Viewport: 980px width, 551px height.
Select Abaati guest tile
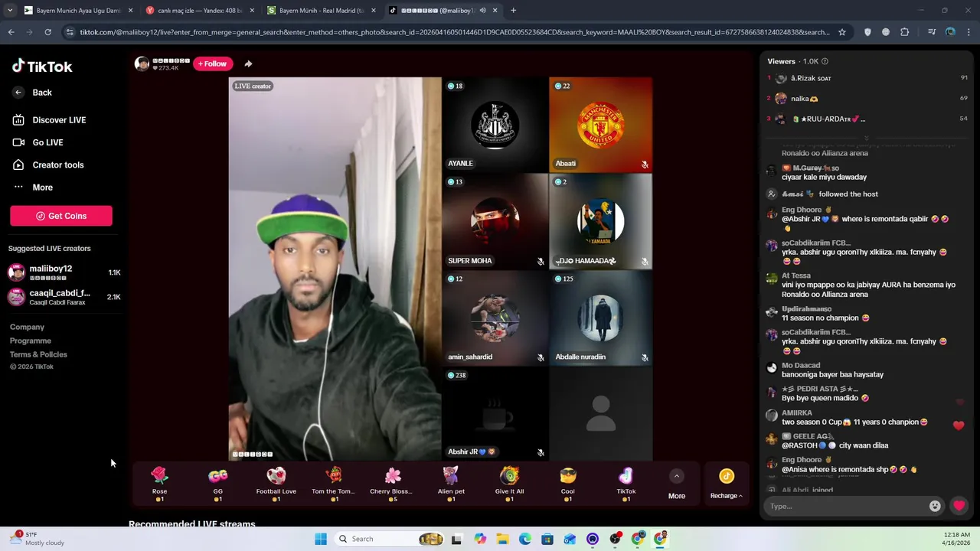point(600,124)
